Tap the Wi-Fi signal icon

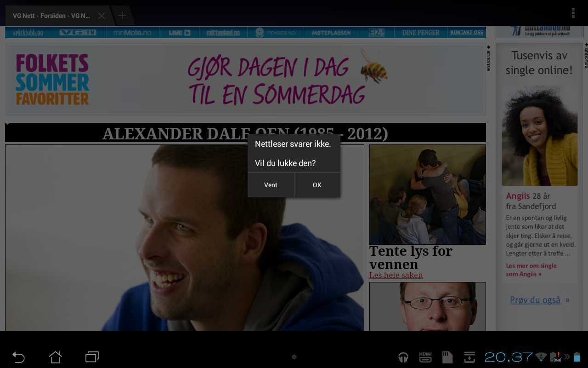pyautogui.click(x=541, y=357)
